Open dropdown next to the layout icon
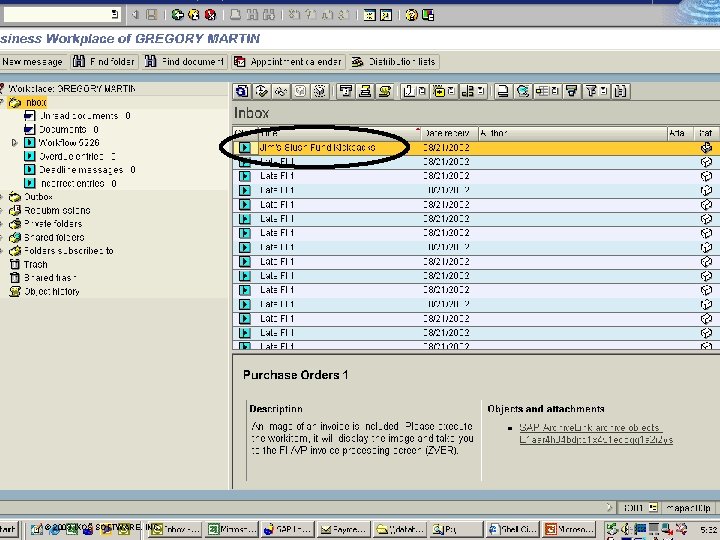720x540 pixels. 554,91
